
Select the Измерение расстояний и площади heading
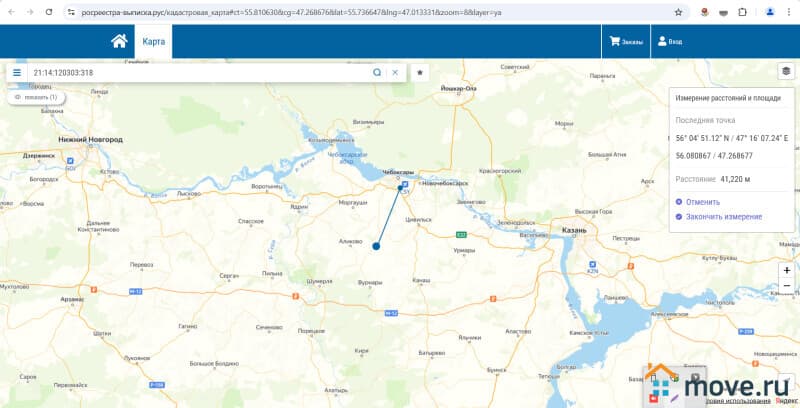728,98
